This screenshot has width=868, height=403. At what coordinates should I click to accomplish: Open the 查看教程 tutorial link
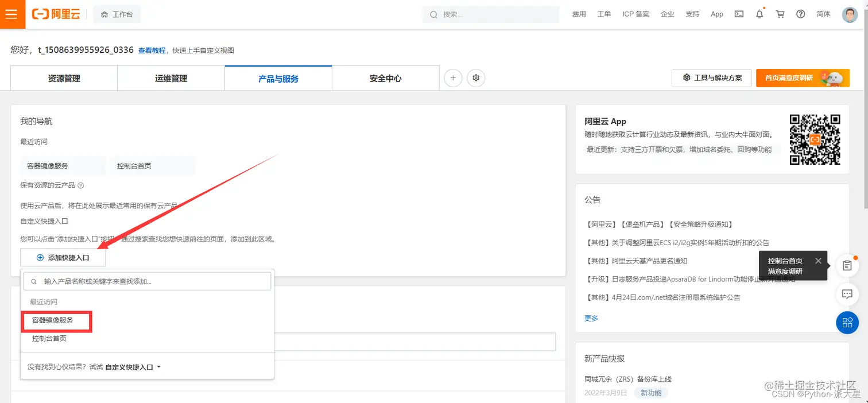[x=152, y=51]
